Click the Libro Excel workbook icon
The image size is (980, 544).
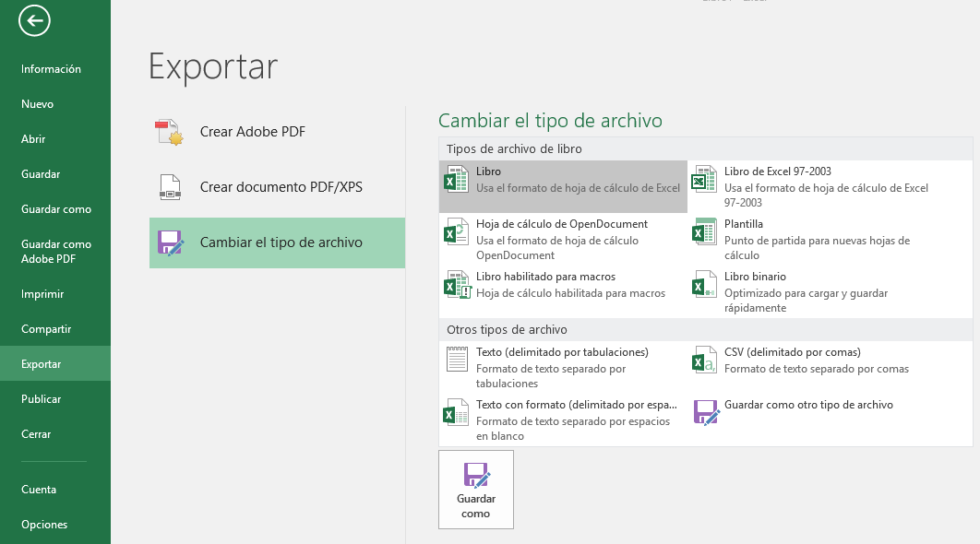coord(456,179)
